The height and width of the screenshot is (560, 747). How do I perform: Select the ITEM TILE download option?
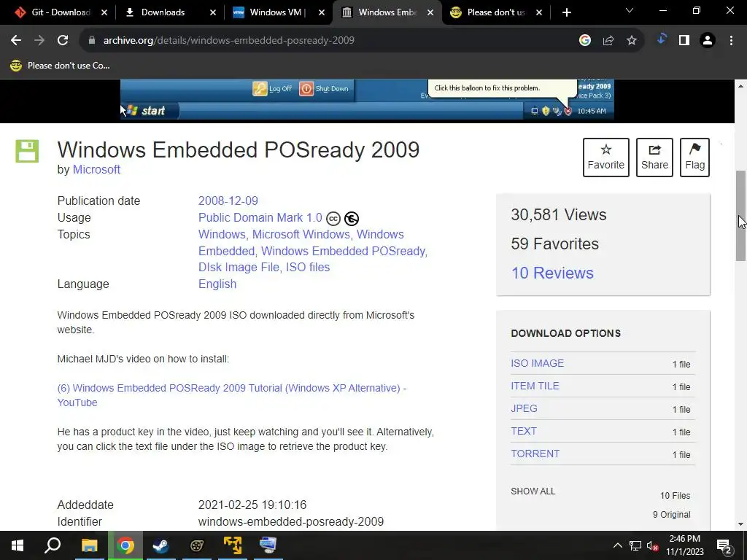535,386
